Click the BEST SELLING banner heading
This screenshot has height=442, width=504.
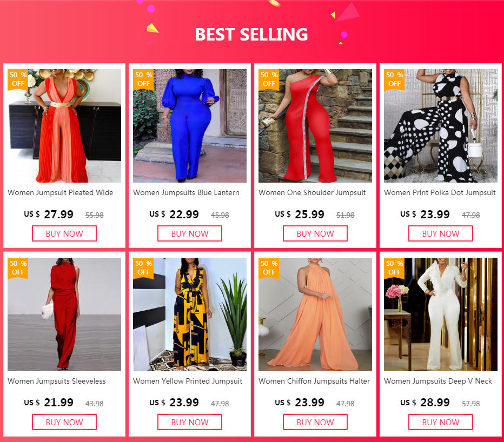tap(251, 35)
